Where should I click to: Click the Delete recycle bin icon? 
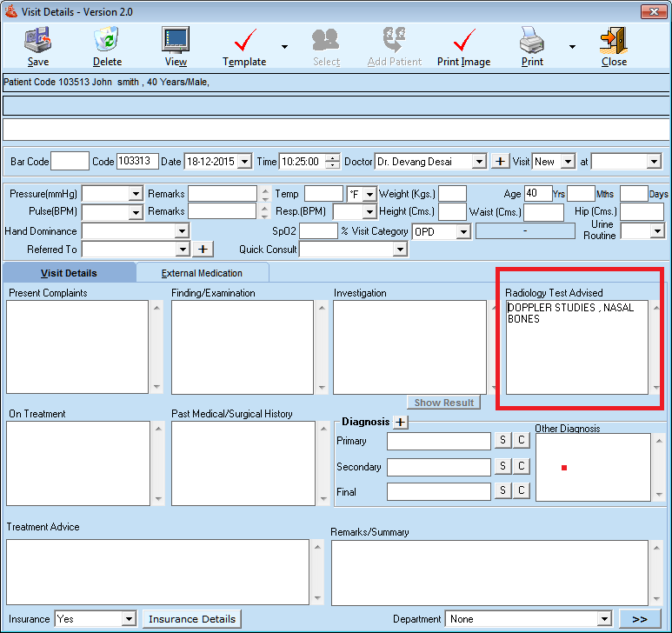pos(107,40)
